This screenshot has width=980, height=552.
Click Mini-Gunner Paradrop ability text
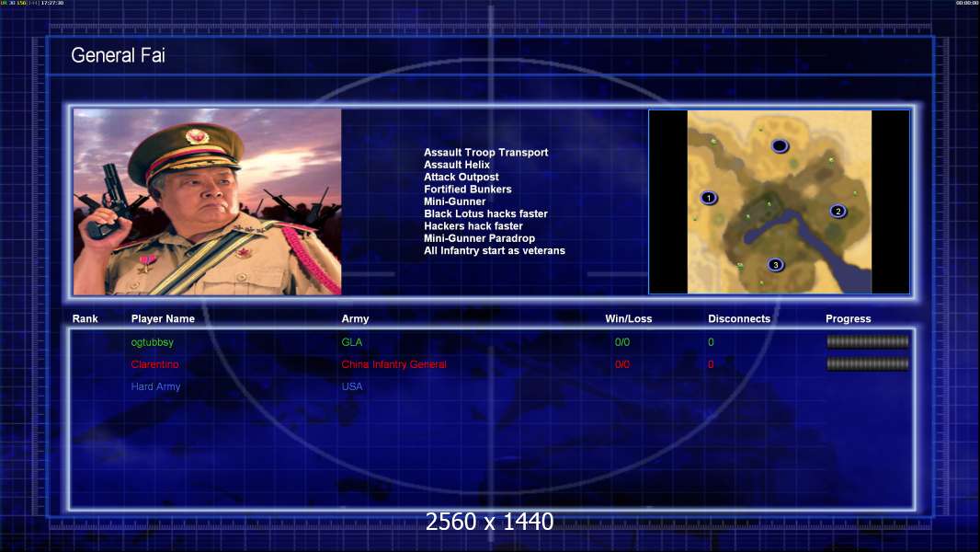[x=479, y=238]
